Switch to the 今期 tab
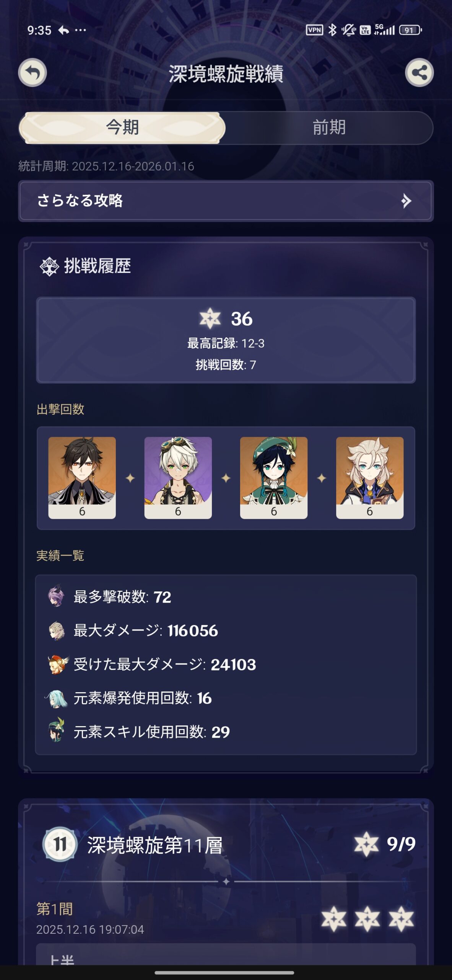 tap(122, 127)
